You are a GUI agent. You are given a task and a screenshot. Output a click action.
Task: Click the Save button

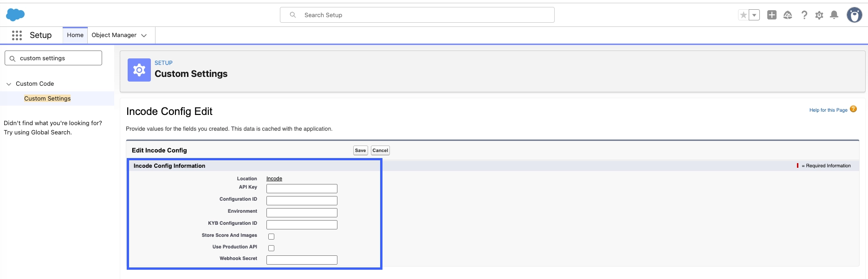[361, 151]
